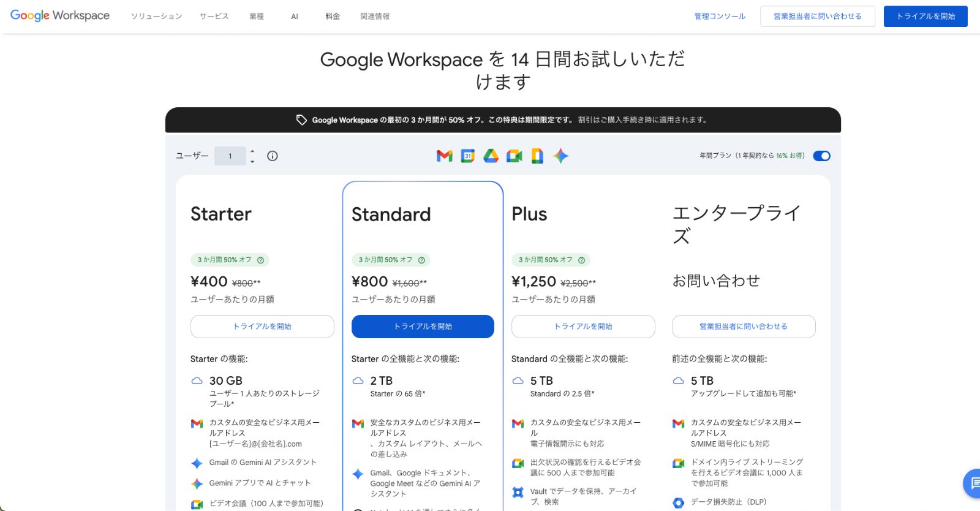Click Gemini icon beside Gmail の Gemini AI アシスタント

197,463
